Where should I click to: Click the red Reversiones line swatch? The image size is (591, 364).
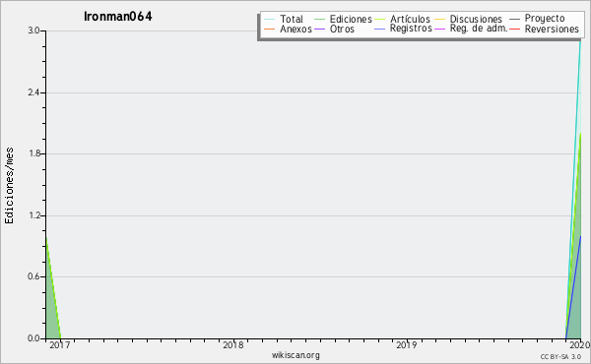(x=514, y=29)
